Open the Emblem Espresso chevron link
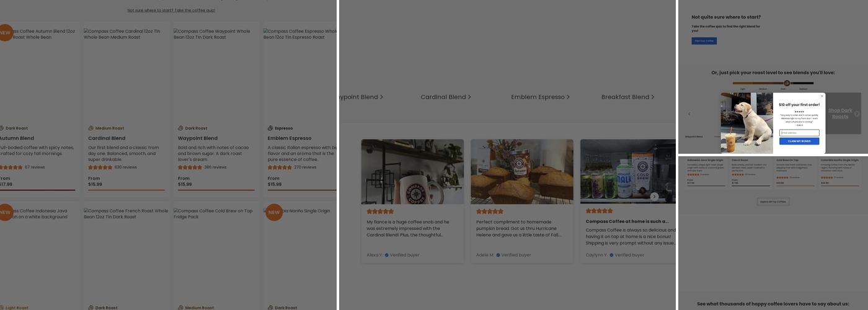Viewport: 868px width, 310px height. click(540, 97)
